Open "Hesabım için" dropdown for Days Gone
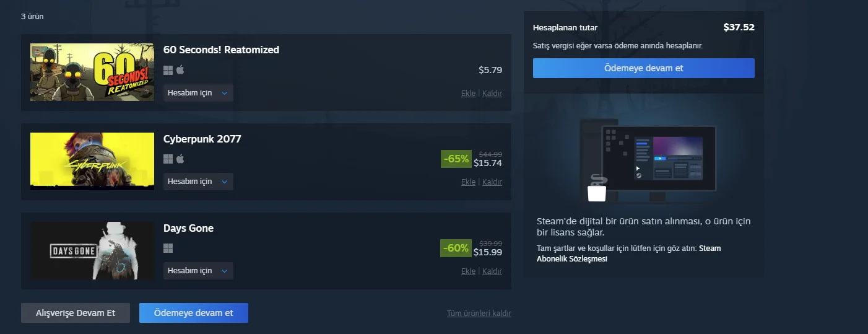868x334 pixels. 198,271
